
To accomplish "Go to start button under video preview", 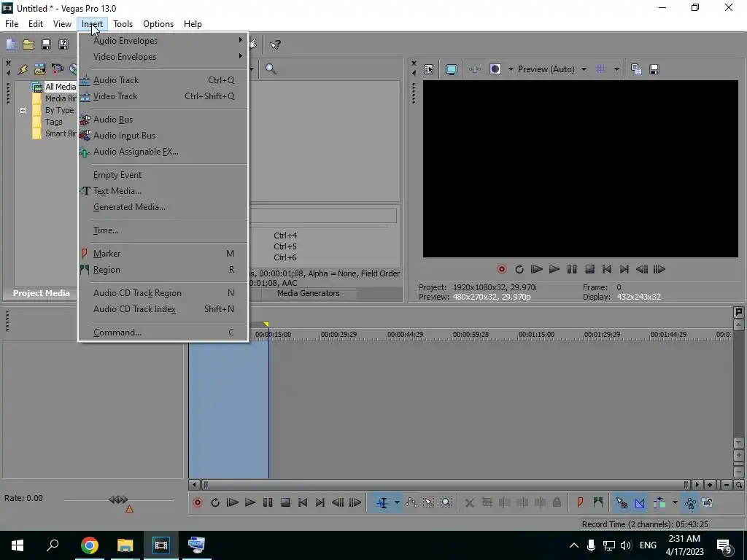I will [607, 270].
